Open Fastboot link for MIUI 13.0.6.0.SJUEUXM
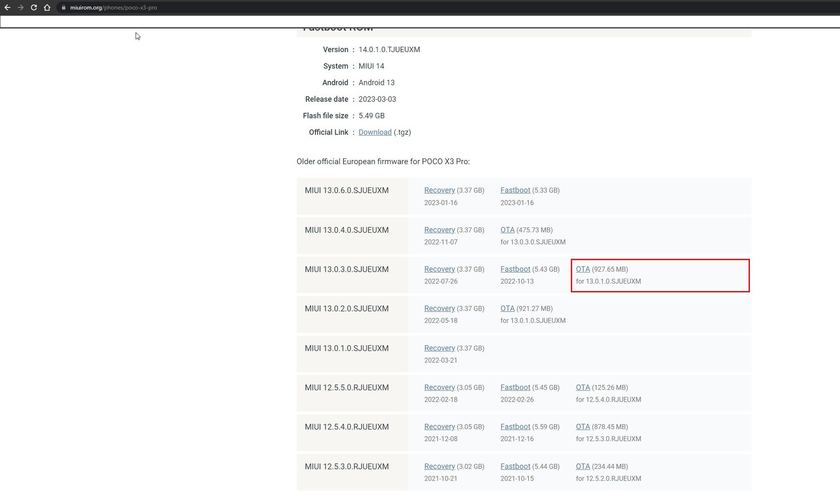Viewport: 840px width, 504px height. 515,190
